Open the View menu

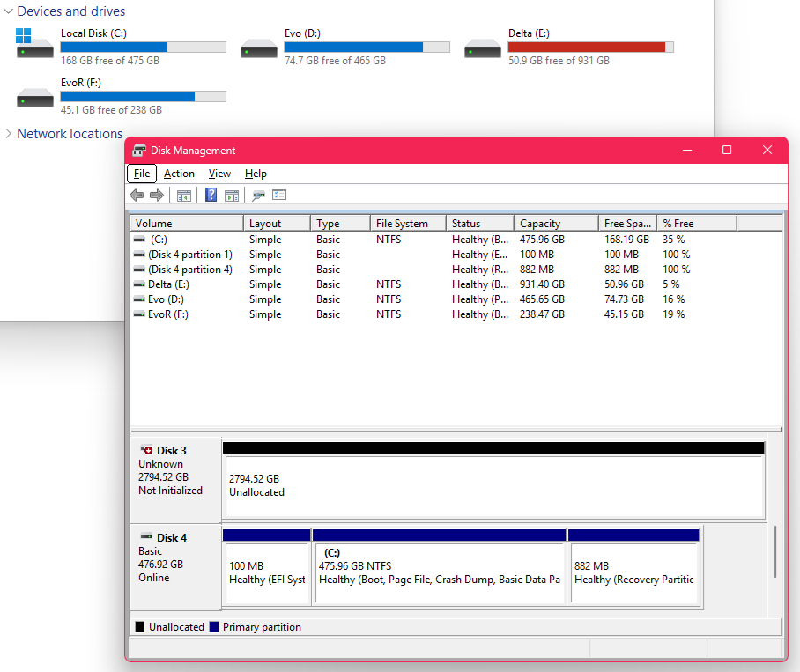point(220,174)
